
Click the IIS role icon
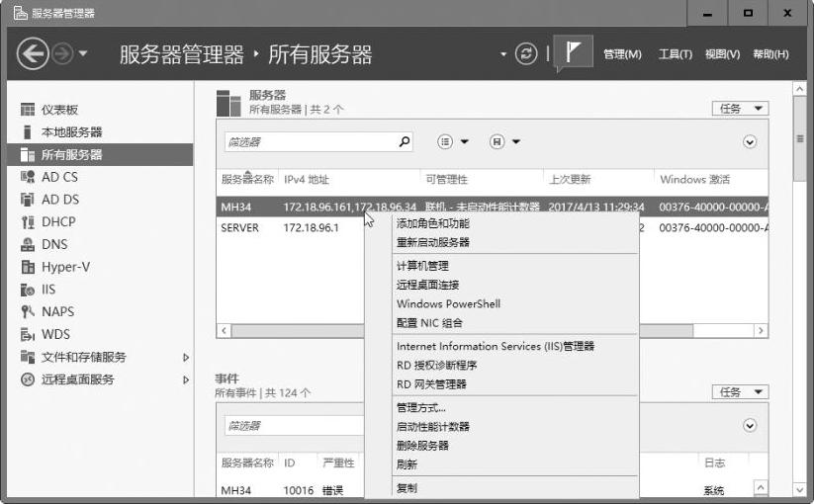click(x=27, y=290)
